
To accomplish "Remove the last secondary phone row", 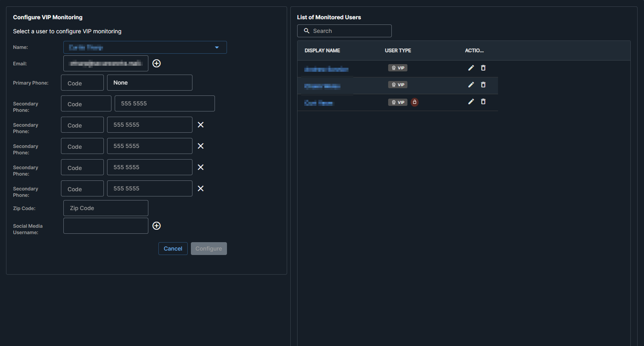I will pyautogui.click(x=200, y=188).
